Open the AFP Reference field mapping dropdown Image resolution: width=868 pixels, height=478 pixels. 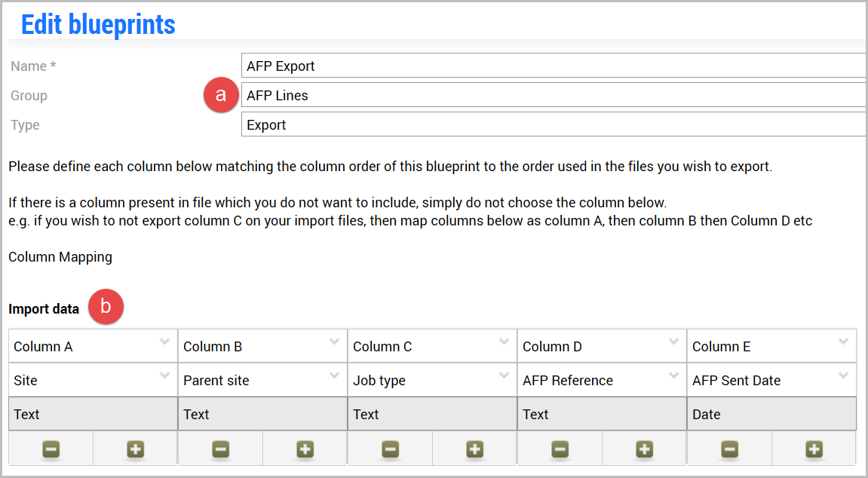(603, 380)
